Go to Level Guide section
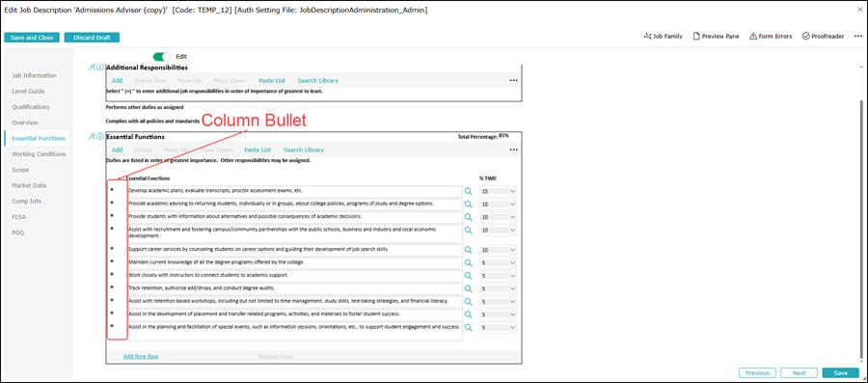 tap(28, 91)
